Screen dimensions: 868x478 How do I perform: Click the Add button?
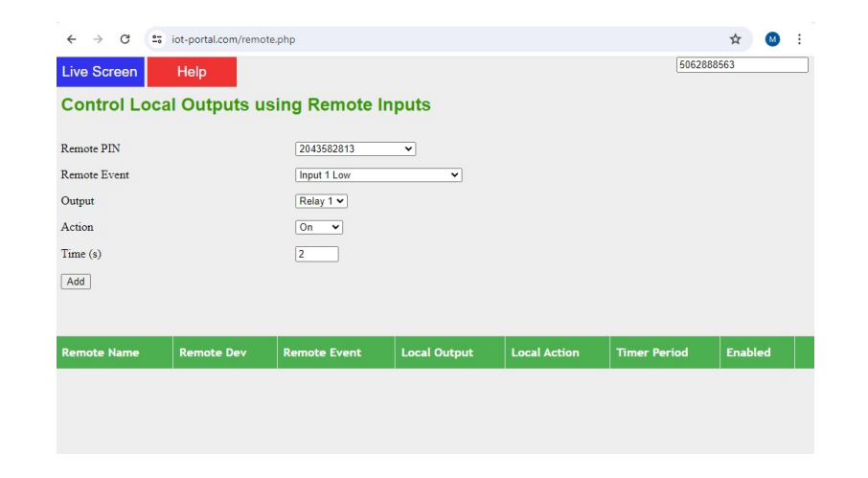(x=76, y=282)
